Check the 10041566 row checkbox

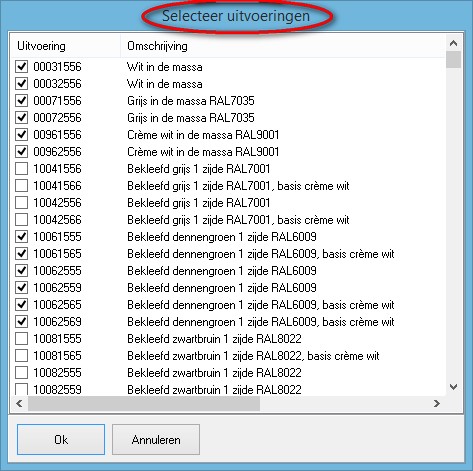click(x=22, y=185)
